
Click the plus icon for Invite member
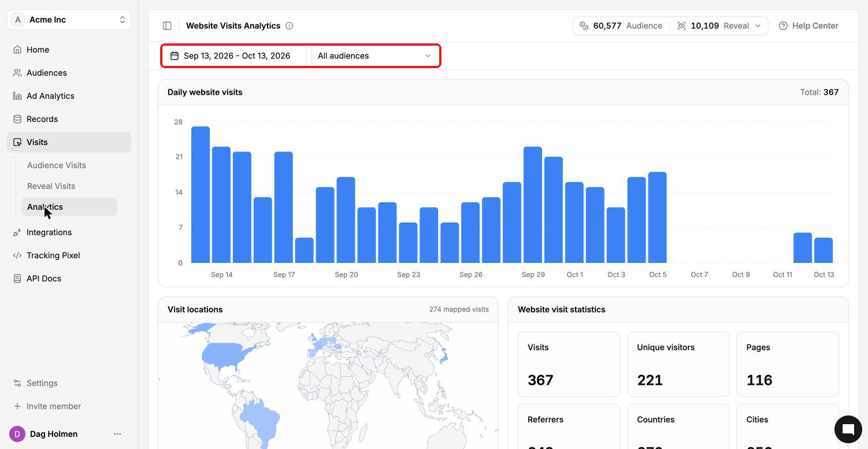(x=17, y=406)
